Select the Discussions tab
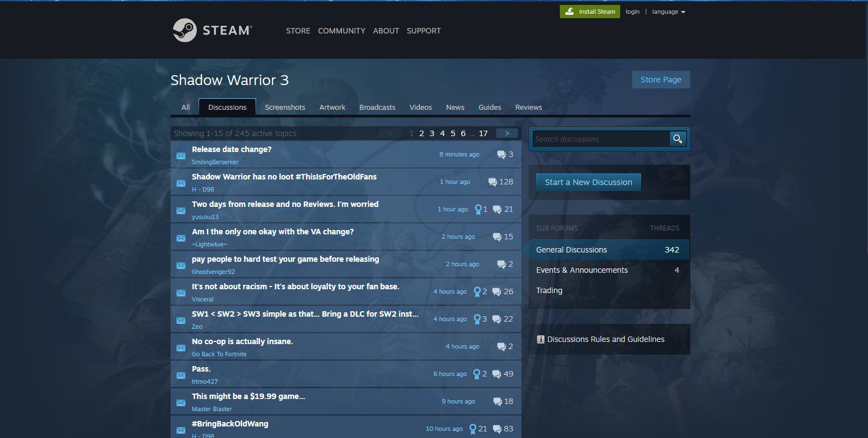The height and width of the screenshot is (438, 868). click(227, 107)
